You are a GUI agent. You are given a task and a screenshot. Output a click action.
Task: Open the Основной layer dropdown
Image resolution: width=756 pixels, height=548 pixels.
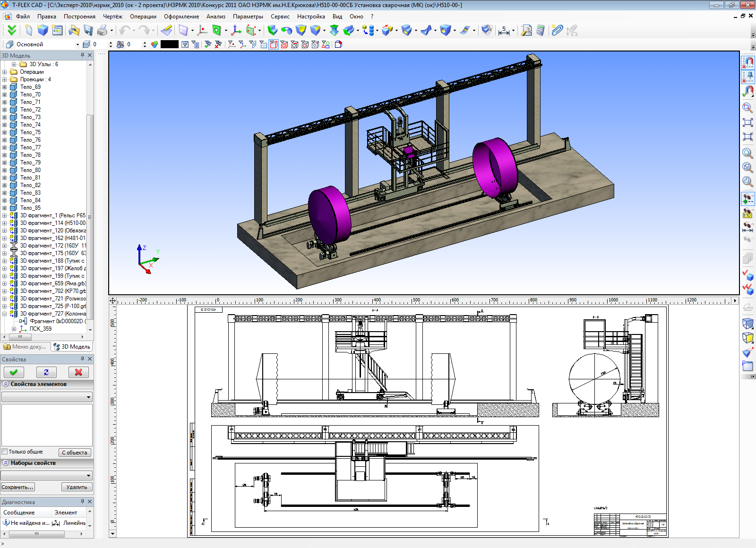tap(77, 44)
